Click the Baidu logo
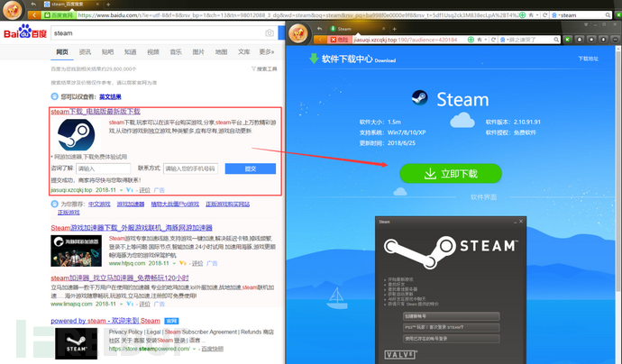The image size is (622, 364). coord(25,32)
